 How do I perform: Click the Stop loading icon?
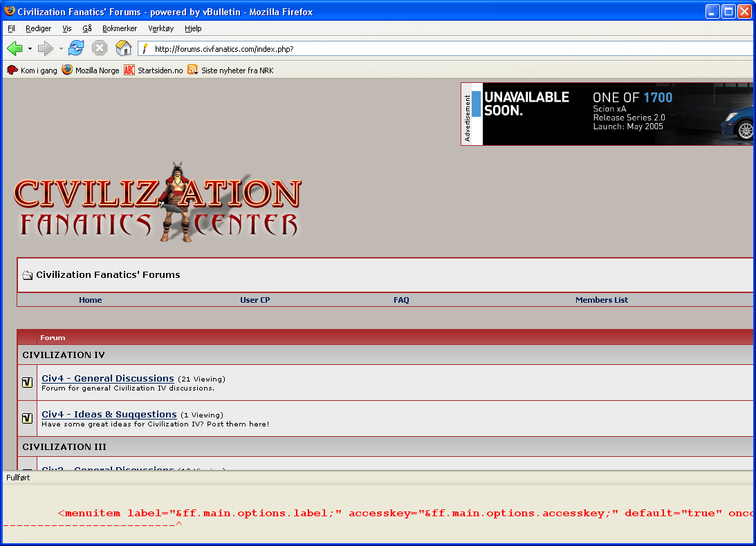pos(100,48)
